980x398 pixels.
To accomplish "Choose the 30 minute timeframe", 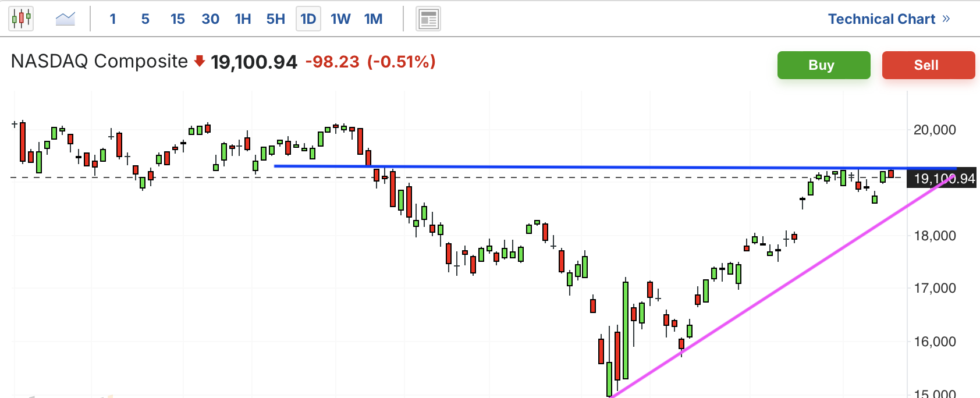I will (x=210, y=19).
